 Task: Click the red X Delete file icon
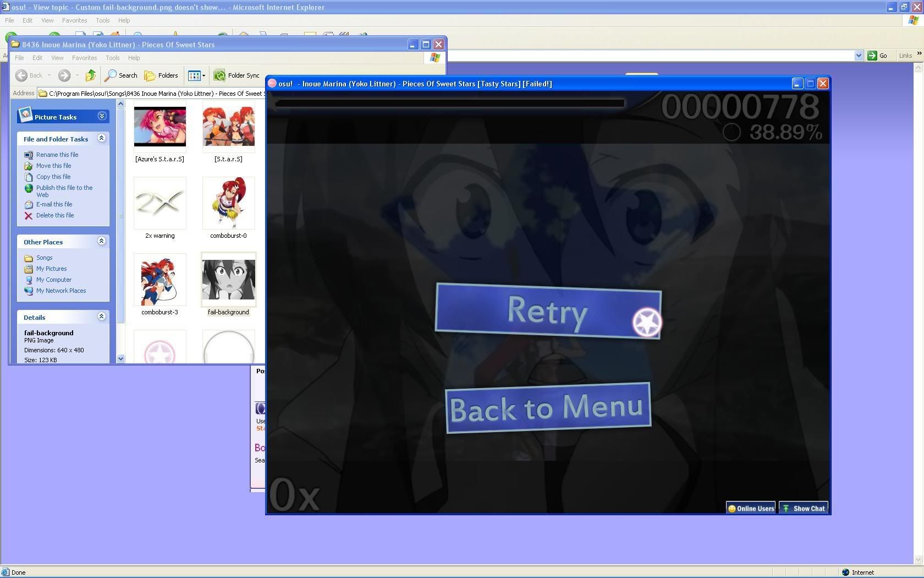pyautogui.click(x=29, y=216)
